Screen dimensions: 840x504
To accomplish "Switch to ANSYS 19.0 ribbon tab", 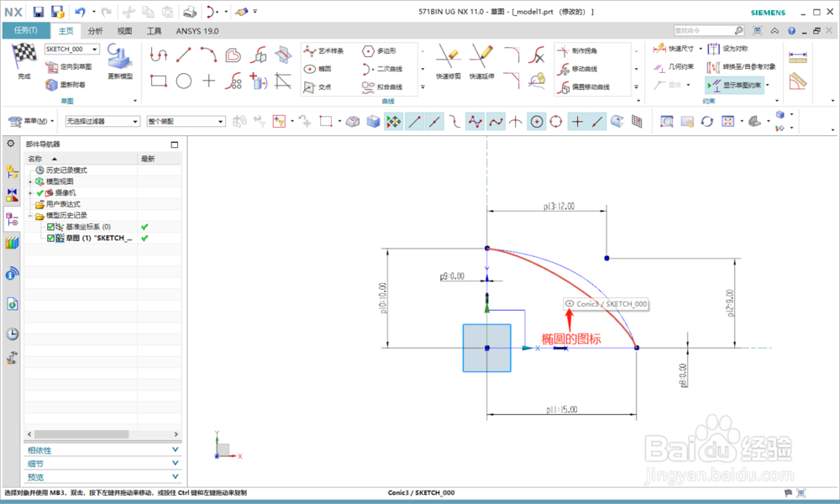I will (197, 31).
